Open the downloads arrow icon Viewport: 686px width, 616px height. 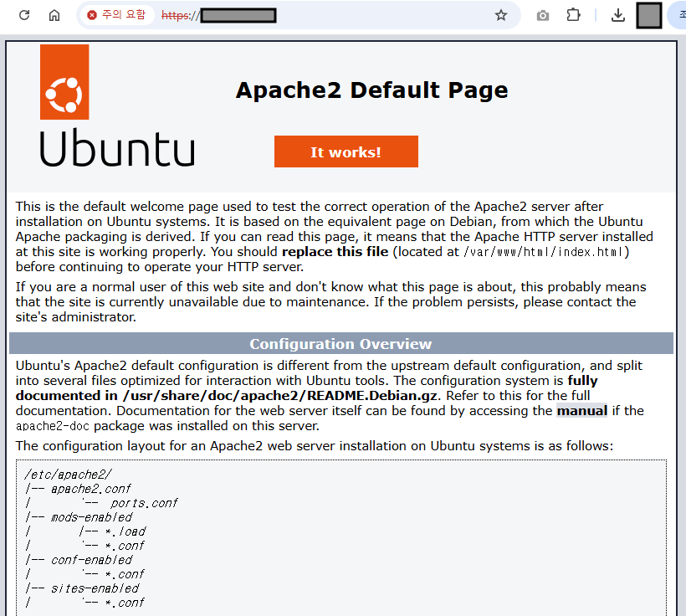pos(617,15)
